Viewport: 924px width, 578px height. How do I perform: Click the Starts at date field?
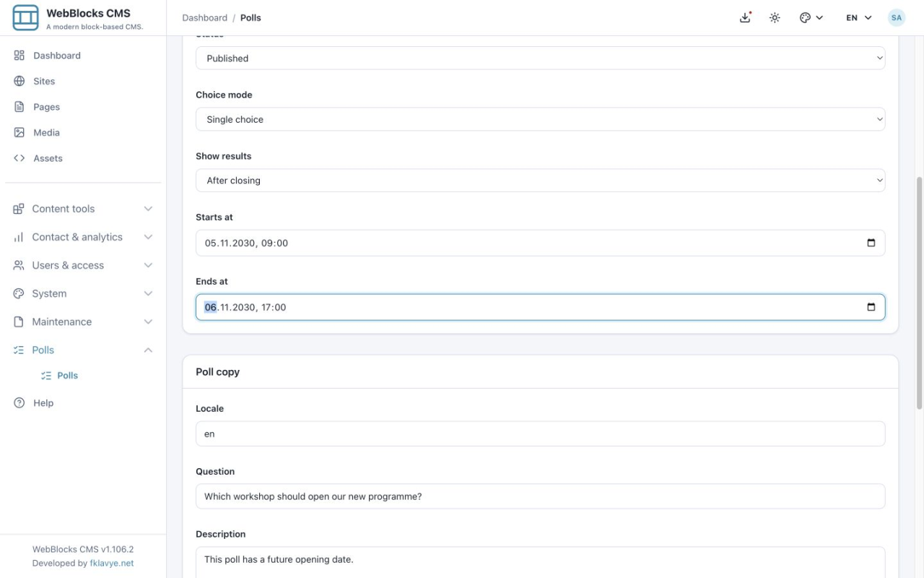tap(540, 243)
